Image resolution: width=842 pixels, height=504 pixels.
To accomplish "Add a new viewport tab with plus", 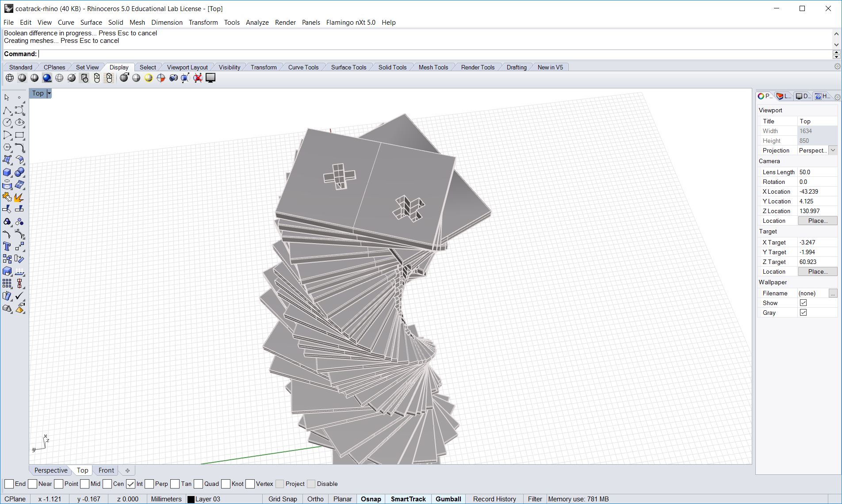I will click(127, 470).
